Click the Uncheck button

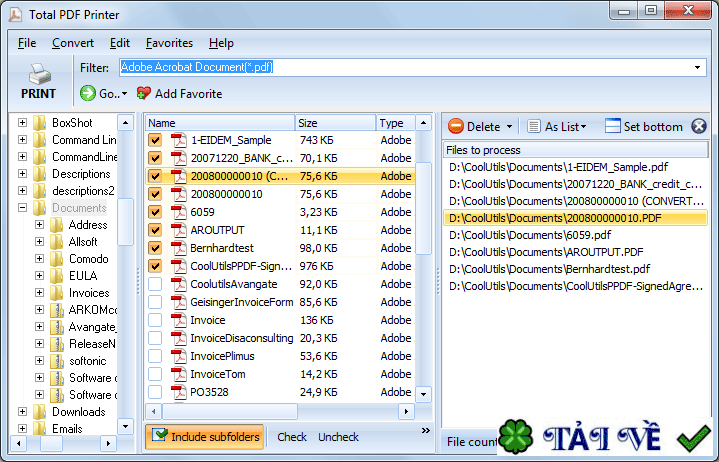point(338,437)
